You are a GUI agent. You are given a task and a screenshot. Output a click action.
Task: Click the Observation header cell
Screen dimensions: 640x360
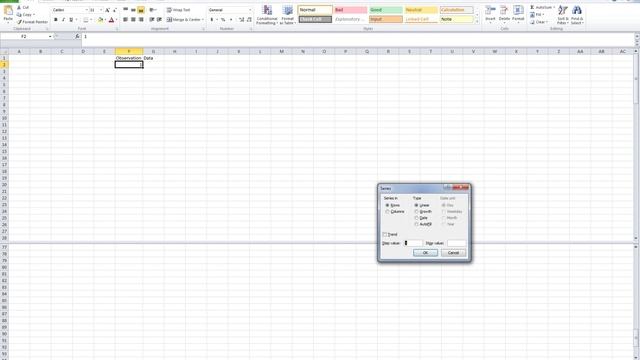coord(129,58)
